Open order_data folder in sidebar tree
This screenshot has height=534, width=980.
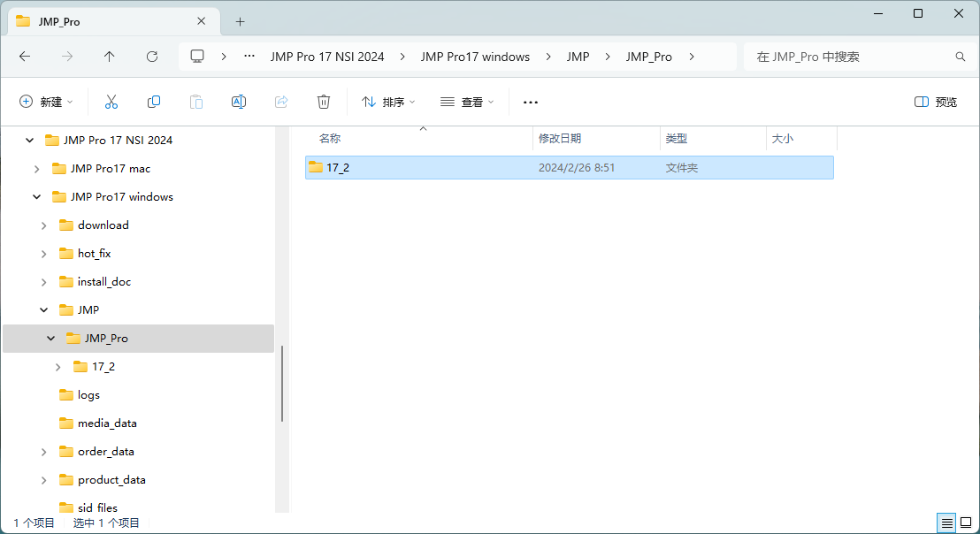click(105, 452)
